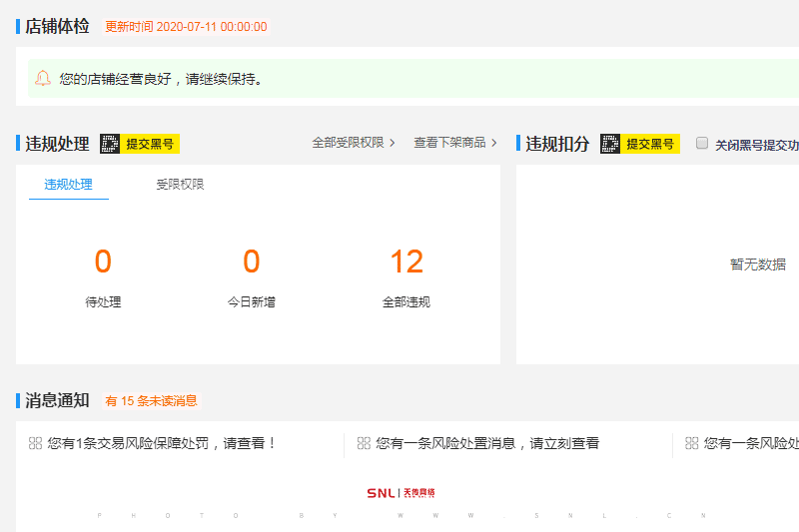Click the SNL 天传网络 logo
This screenshot has width=799, height=532.
tap(400, 493)
